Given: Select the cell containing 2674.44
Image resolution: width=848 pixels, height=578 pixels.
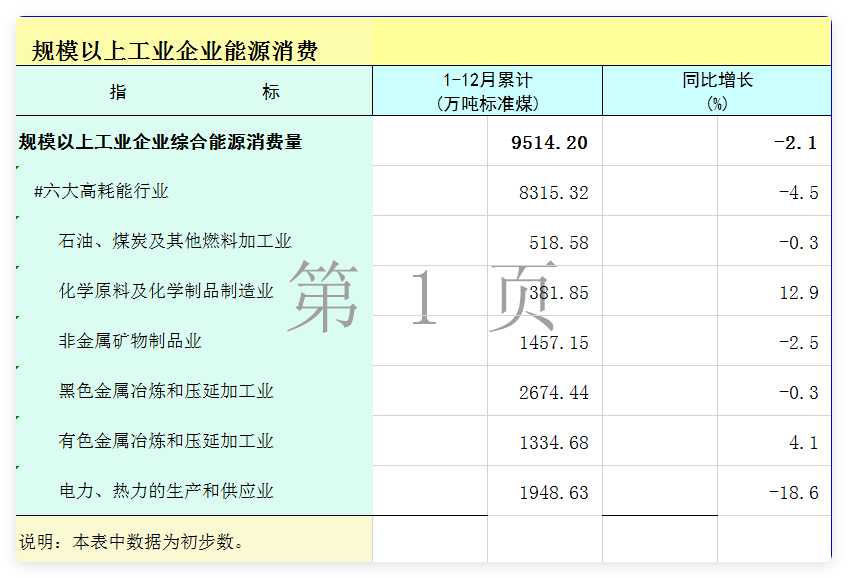Looking at the screenshot, I should click(x=553, y=392).
